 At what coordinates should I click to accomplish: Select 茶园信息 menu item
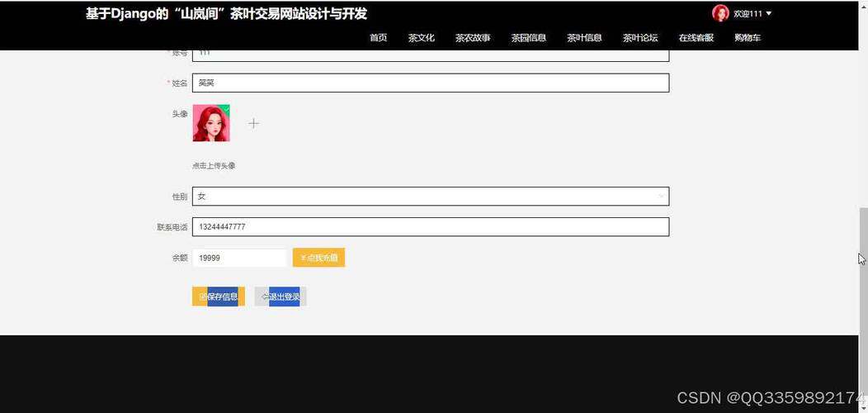click(529, 38)
